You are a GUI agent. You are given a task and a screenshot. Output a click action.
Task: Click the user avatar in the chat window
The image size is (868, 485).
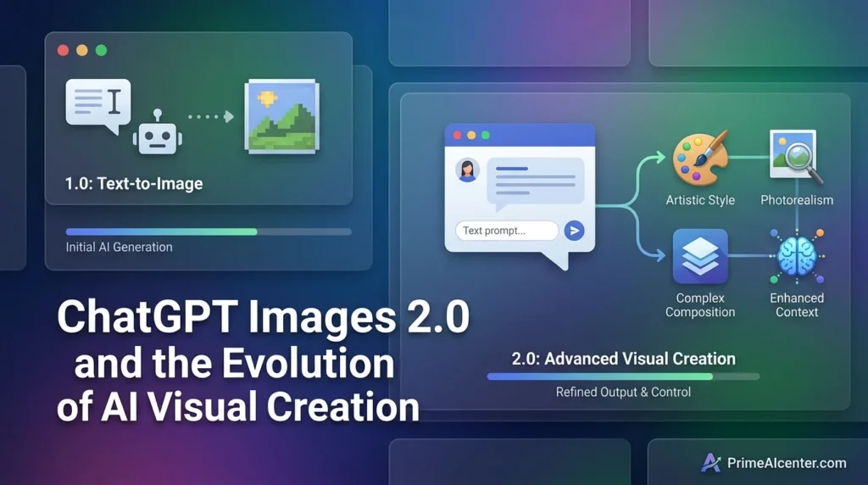coord(467,170)
